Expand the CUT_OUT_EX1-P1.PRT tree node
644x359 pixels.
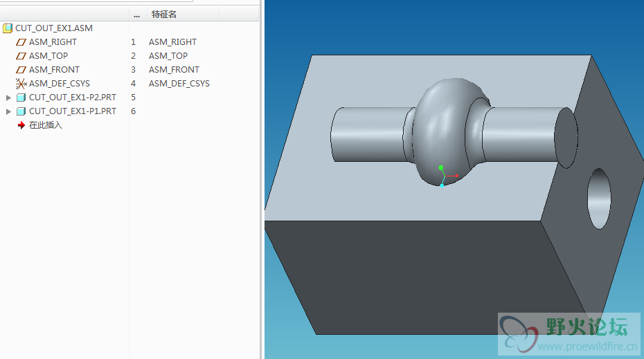pos(8,111)
